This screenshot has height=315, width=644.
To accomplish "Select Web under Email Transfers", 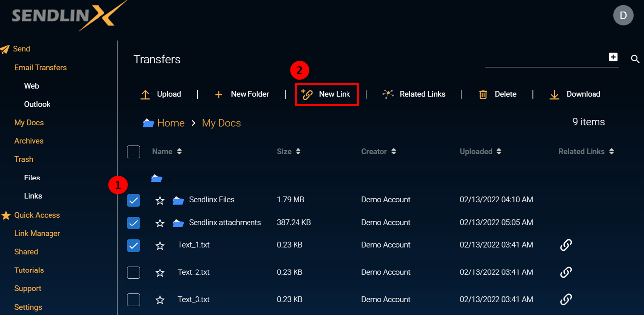I will pyautogui.click(x=32, y=86).
